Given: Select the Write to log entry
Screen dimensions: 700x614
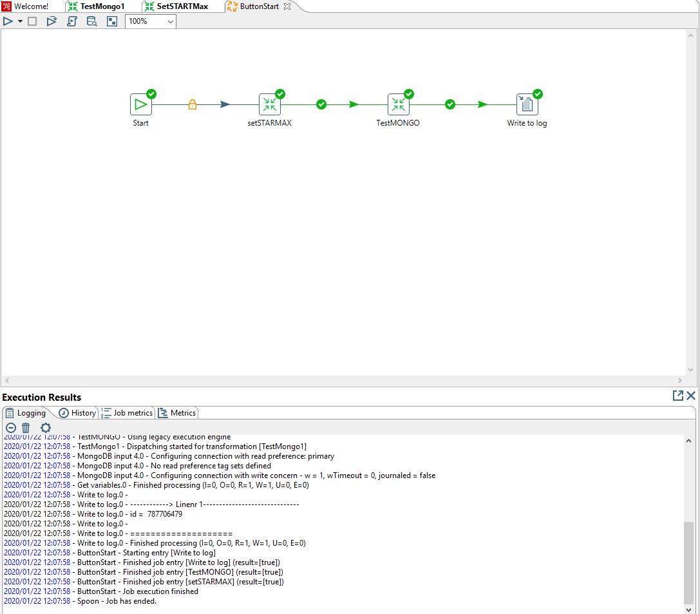Looking at the screenshot, I should (527, 104).
